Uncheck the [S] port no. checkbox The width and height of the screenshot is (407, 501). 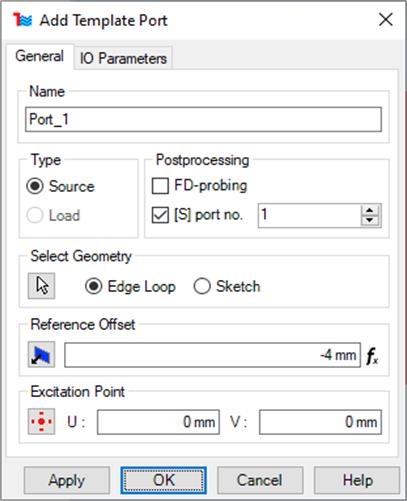click(160, 215)
